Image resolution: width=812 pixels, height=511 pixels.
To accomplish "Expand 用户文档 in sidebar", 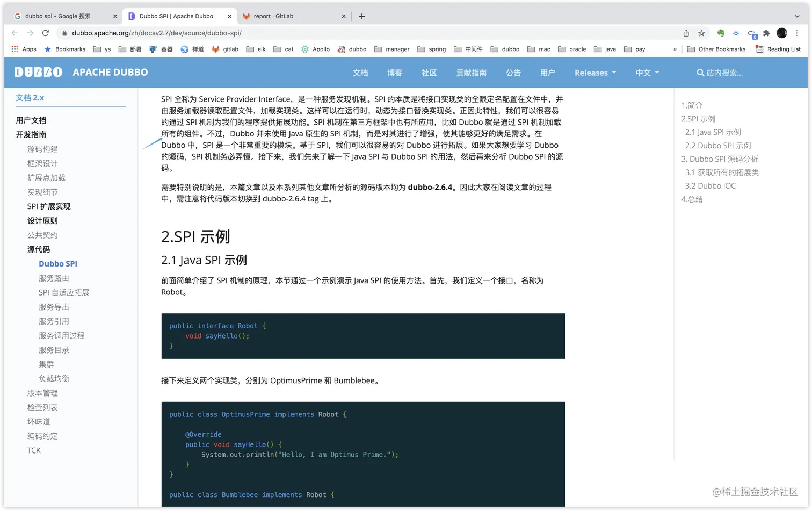I will pos(31,120).
